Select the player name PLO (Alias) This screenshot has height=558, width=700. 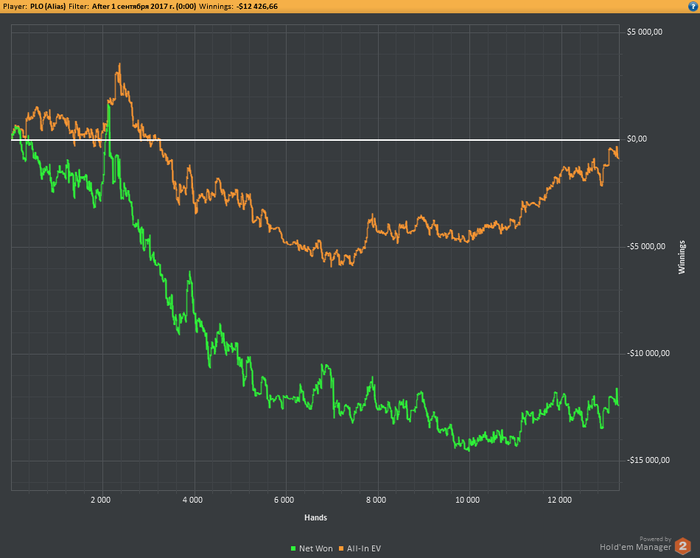click(x=48, y=6)
